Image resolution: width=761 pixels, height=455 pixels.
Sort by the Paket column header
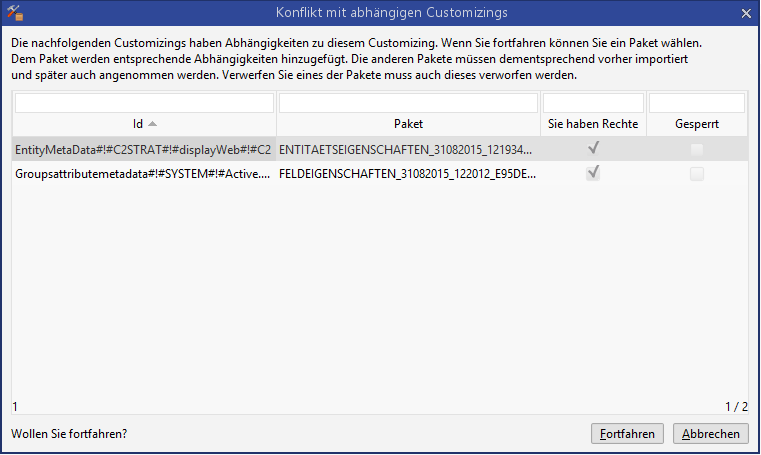408,124
